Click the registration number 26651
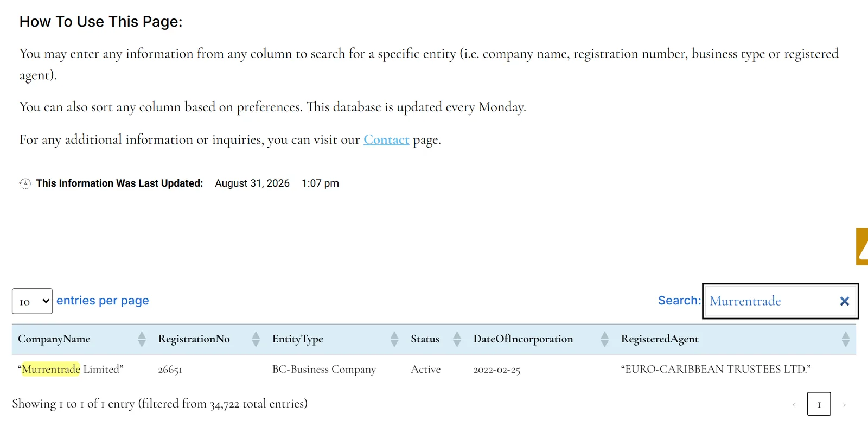This screenshot has height=426, width=868. 170,370
